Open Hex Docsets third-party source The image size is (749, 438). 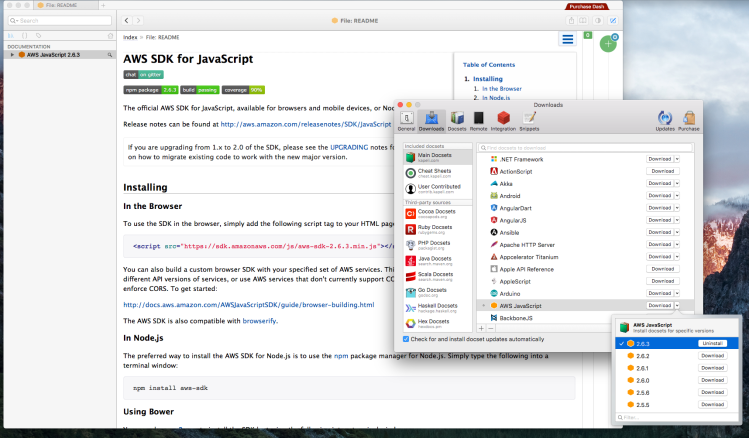point(438,323)
